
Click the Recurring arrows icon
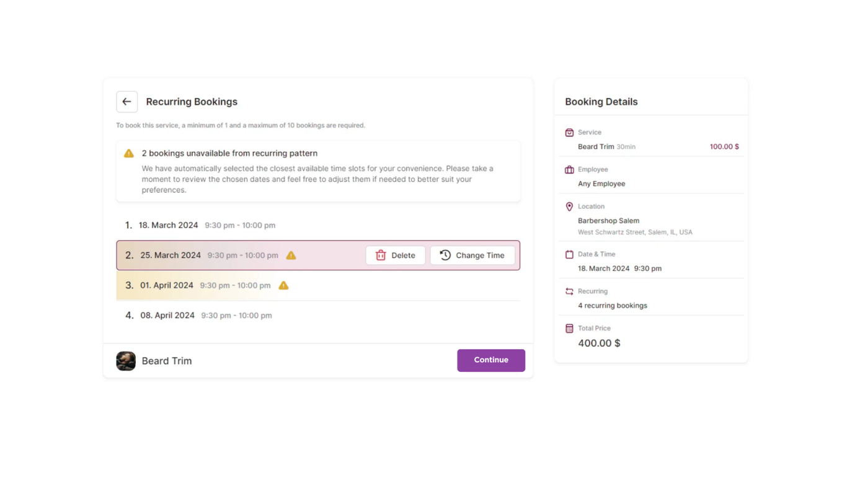[x=569, y=291]
